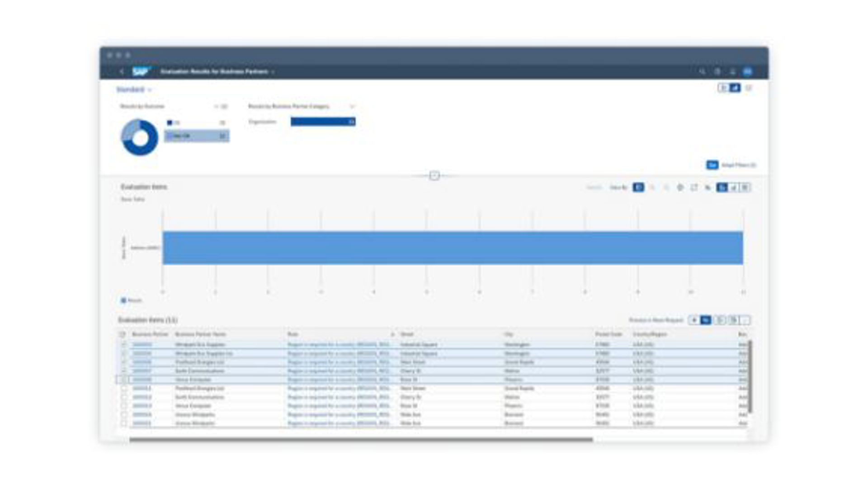Select the checkbox for Nexus Windparks row
The image size is (868, 488).
(124, 415)
